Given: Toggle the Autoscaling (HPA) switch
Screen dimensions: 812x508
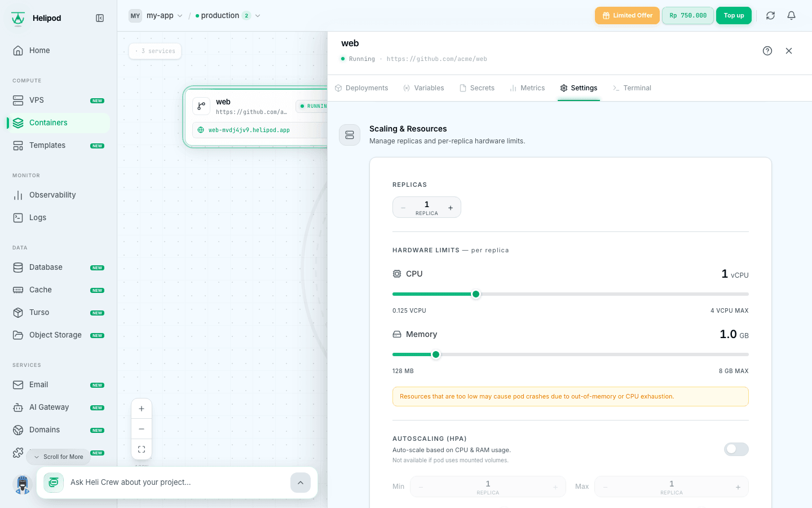Looking at the screenshot, I should point(736,449).
